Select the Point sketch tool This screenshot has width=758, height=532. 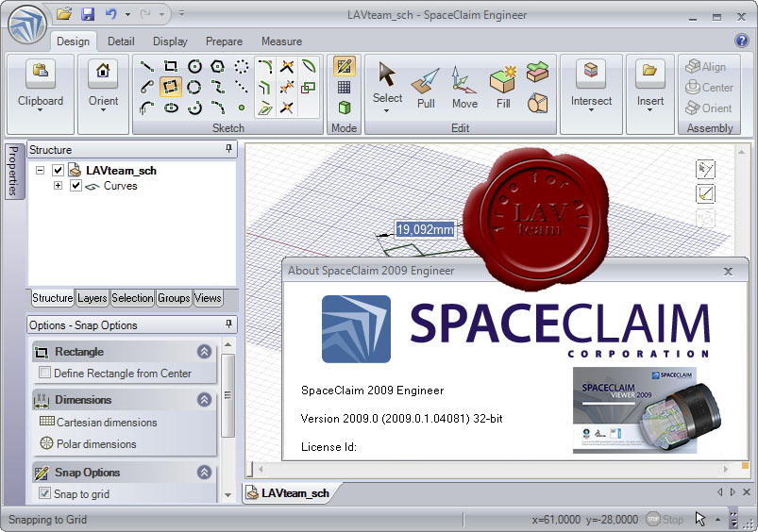[x=242, y=108]
